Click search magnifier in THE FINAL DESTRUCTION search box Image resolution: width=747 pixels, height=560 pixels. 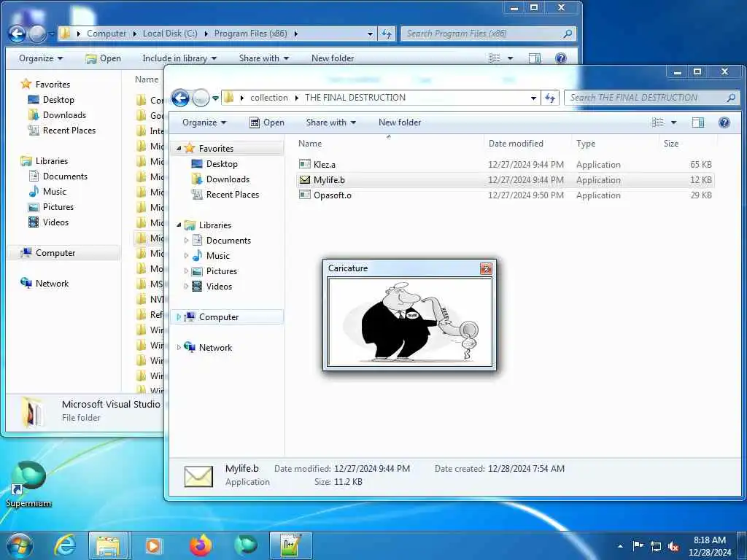coord(731,98)
